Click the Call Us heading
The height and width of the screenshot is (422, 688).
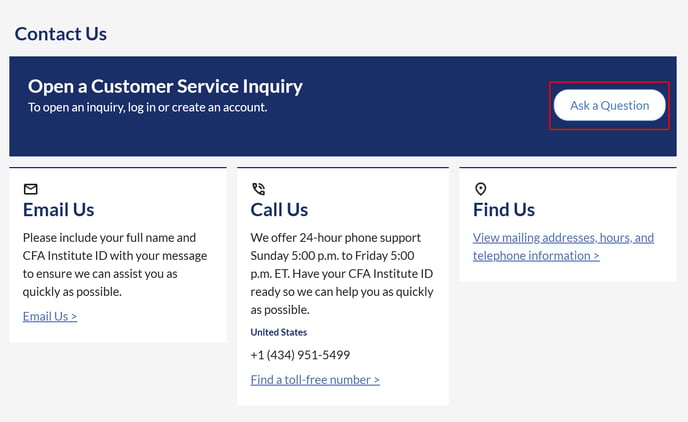(279, 210)
